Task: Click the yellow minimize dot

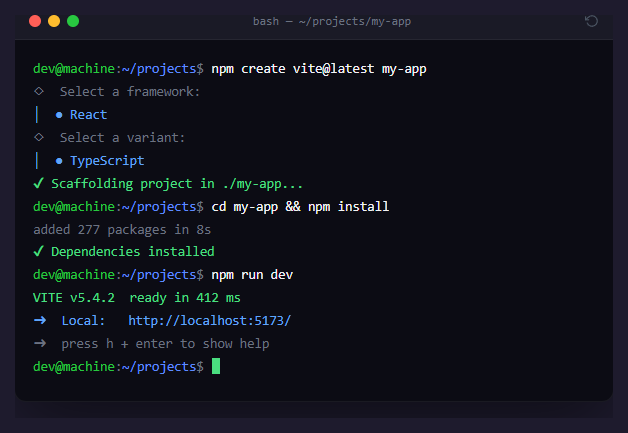Action: click(x=54, y=21)
